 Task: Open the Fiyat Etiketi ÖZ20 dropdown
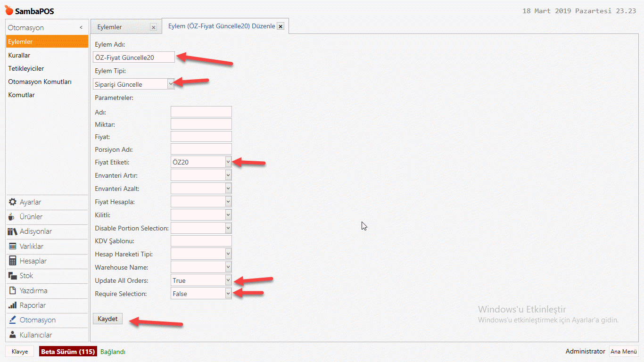[x=228, y=162]
